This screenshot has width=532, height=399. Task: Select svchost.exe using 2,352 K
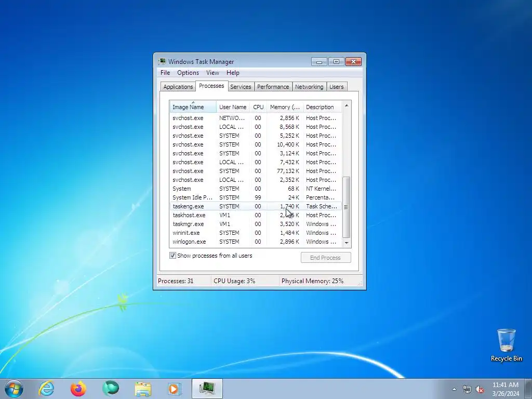pyautogui.click(x=256, y=180)
